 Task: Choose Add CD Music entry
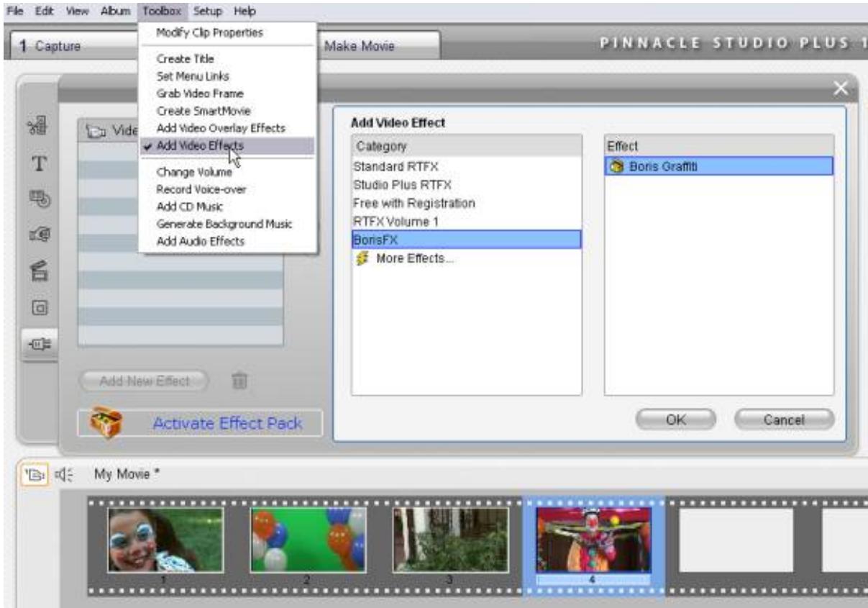click(x=227, y=207)
